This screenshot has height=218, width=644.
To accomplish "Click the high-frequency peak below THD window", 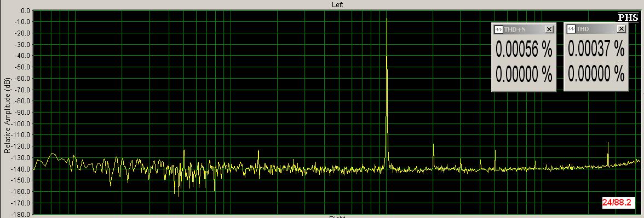I will (x=608, y=143).
